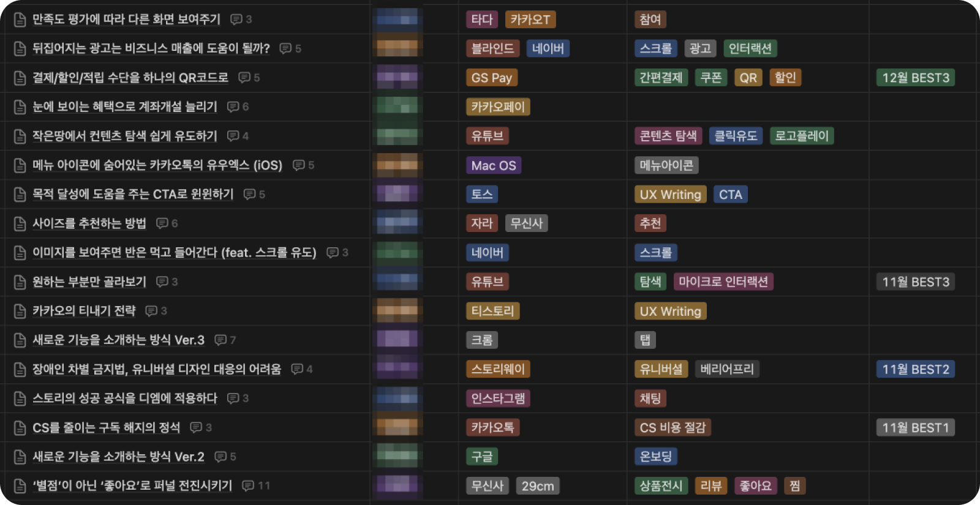Click the page icon beside 만족도 평가에 따라 다른 화면 보여주기

click(20, 20)
